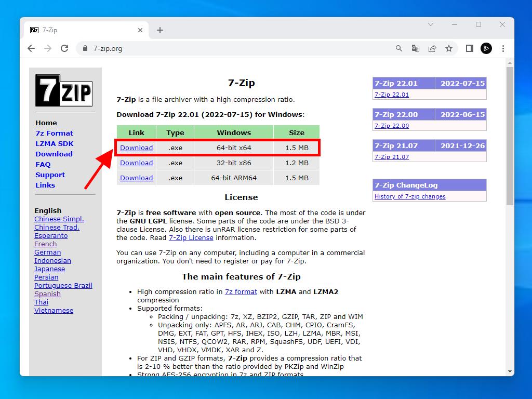Click the "English" language label
This screenshot has height=399, width=532.
click(x=48, y=211)
